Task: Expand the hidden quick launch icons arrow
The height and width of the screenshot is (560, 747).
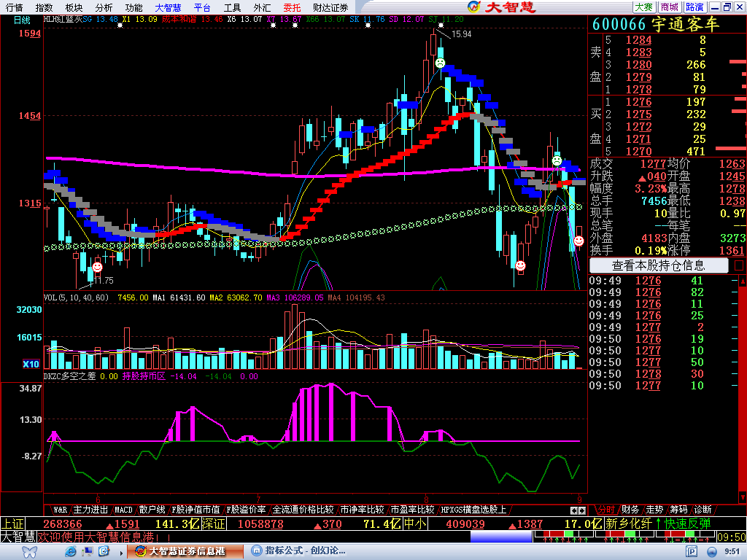Action: [122, 553]
